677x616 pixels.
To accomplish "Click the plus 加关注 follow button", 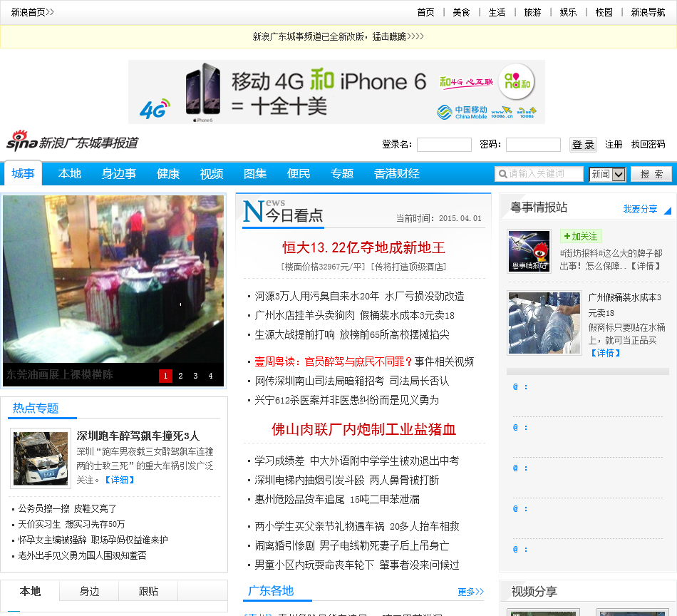I will (581, 236).
